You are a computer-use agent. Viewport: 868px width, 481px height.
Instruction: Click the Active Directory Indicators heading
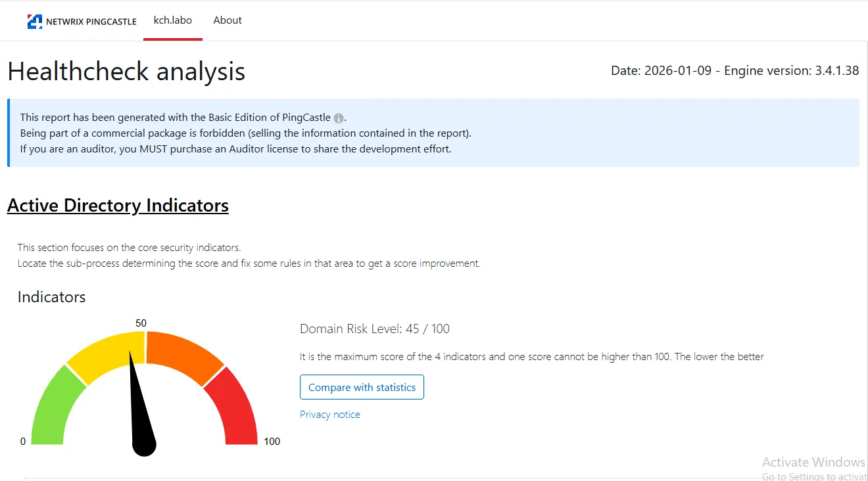[x=118, y=206]
